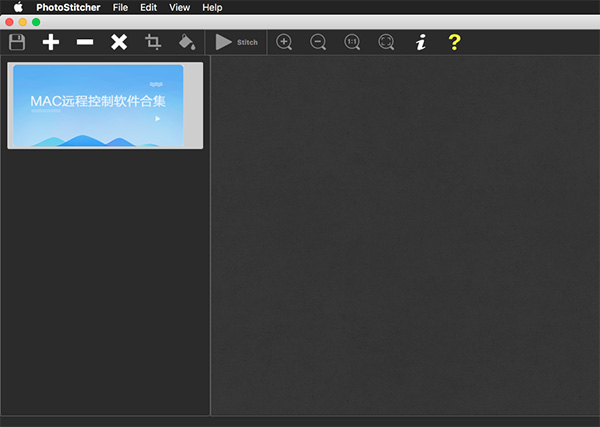Image resolution: width=600 pixels, height=427 pixels.
Task: Open the Help menu
Action: pyautogui.click(x=212, y=7)
